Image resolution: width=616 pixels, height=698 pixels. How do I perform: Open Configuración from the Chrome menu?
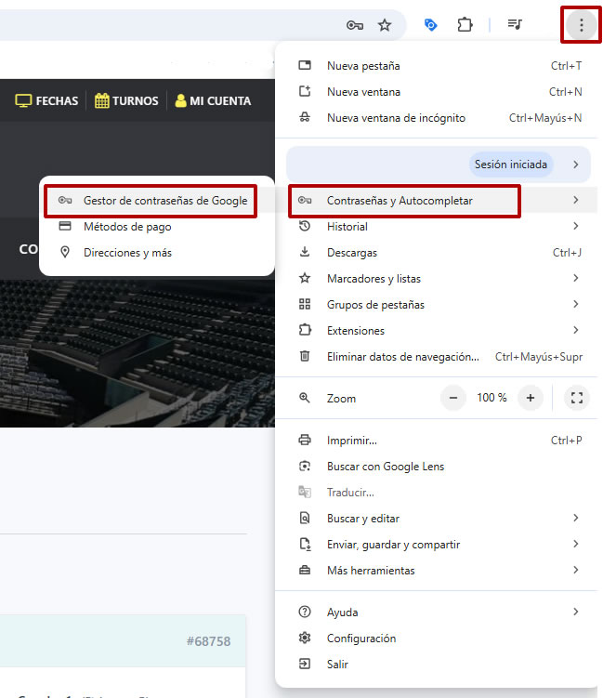[361, 639]
